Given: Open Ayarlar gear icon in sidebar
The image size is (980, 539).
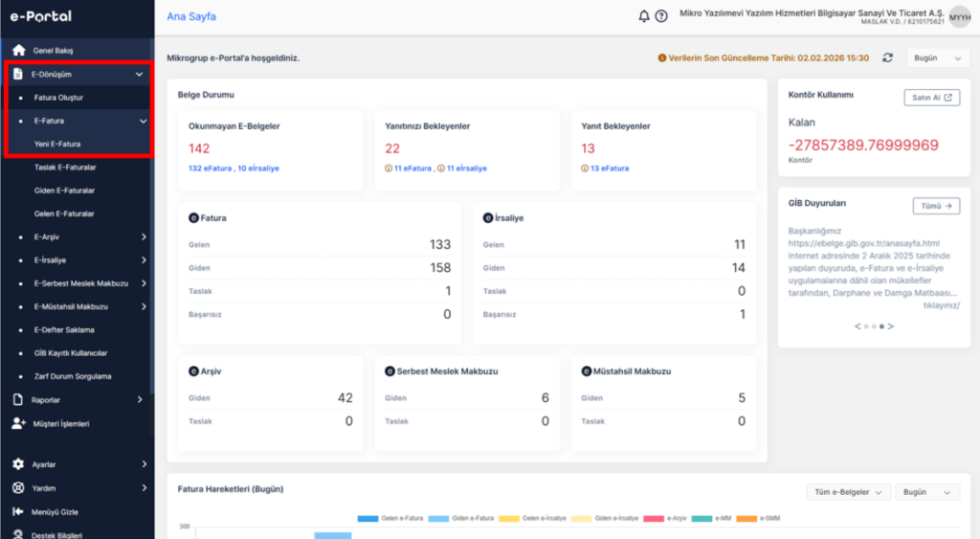Looking at the screenshot, I should [x=18, y=464].
